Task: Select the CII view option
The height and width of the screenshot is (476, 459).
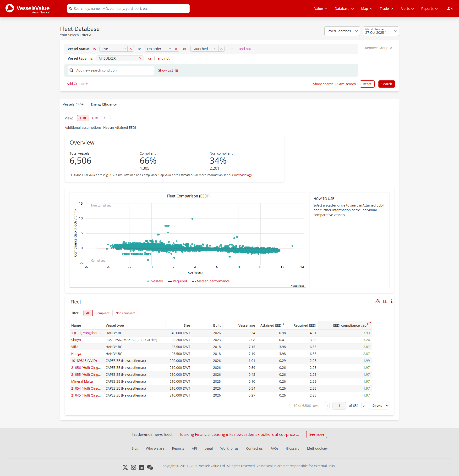Action: 105,118
